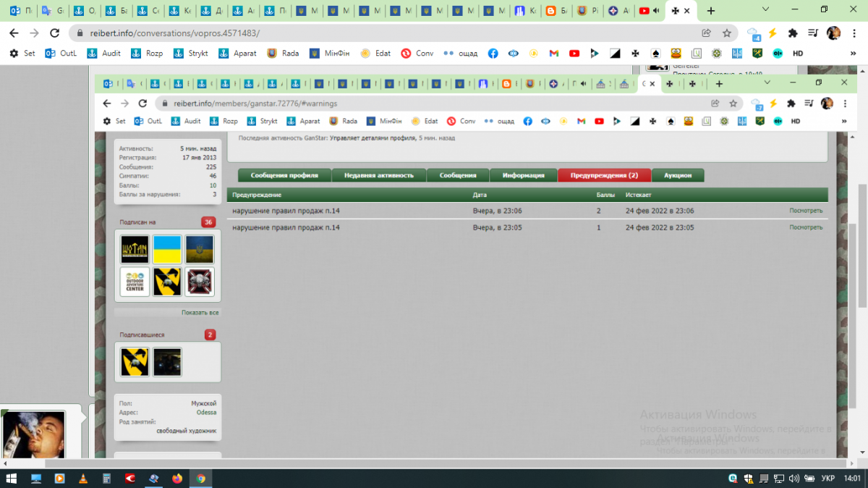Viewport: 868px width, 488px height.
Task: Open Gmail bookmark in front window
Action: (581, 121)
